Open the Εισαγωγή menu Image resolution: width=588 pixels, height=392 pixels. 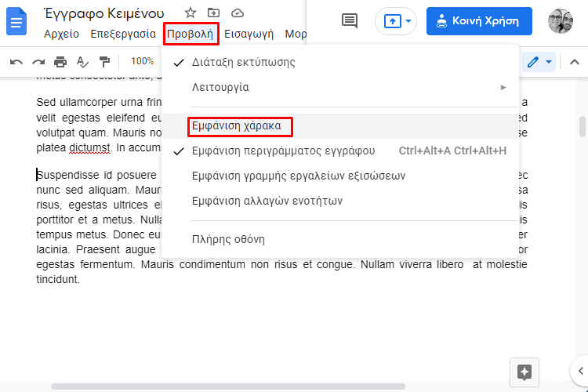coord(249,34)
